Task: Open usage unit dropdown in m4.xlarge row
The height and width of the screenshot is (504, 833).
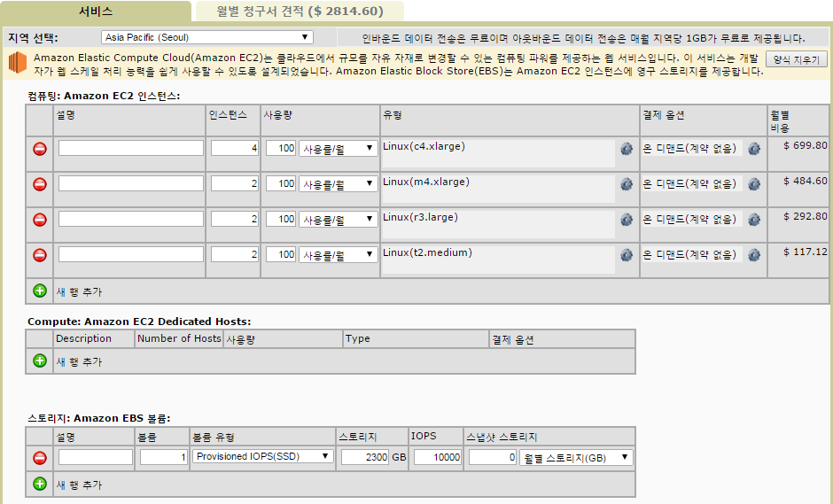Action: pos(338,183)
